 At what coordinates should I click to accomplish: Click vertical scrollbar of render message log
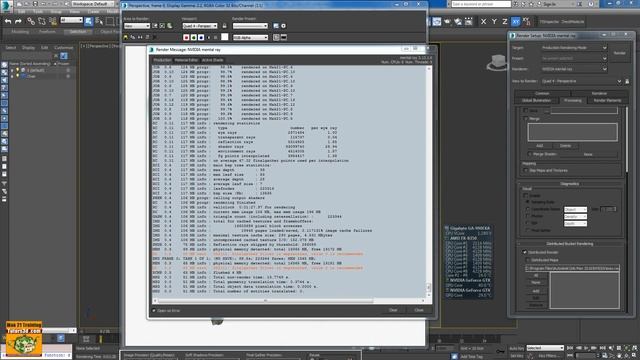(429, 182)
